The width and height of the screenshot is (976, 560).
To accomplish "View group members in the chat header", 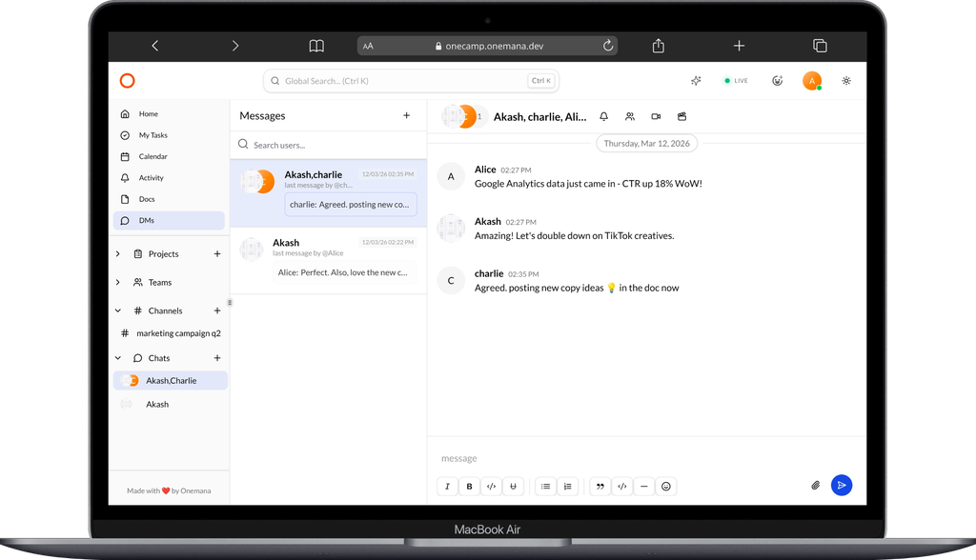I will pyautogui.click(x=629, y=115).
